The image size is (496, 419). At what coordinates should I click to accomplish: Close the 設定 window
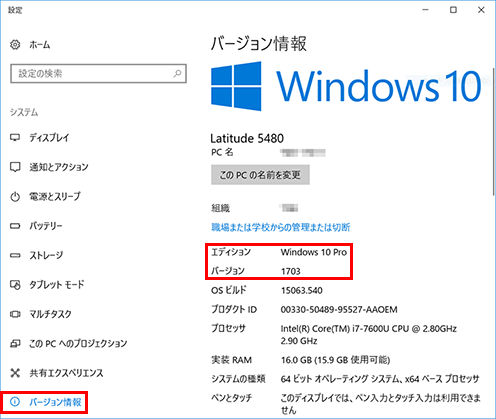click(x=481, y=10)
